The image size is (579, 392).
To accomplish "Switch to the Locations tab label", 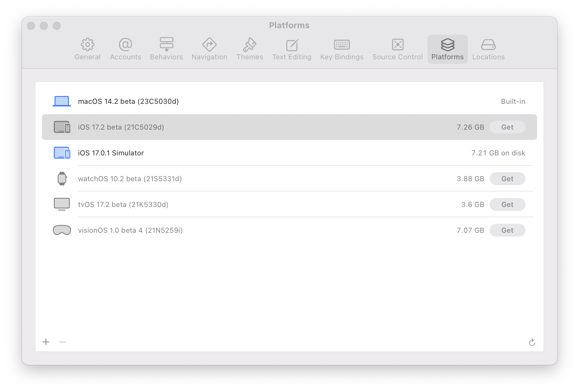I will (x=488, y=57).
